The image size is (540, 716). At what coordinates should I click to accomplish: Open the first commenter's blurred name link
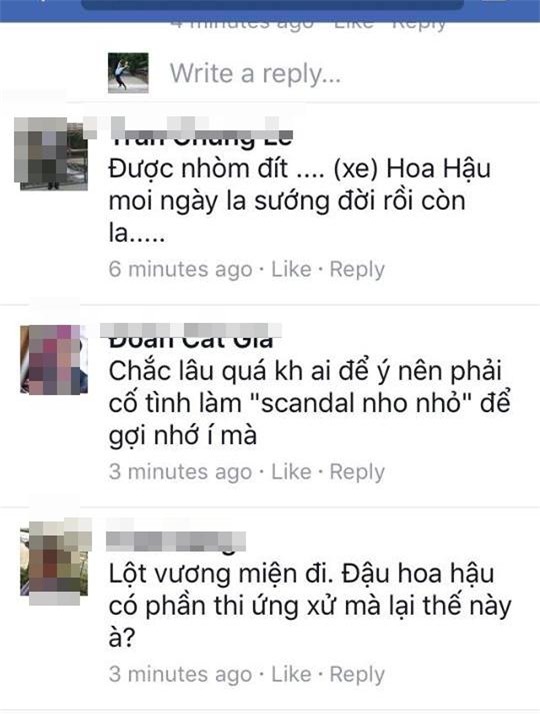(200, 132)
